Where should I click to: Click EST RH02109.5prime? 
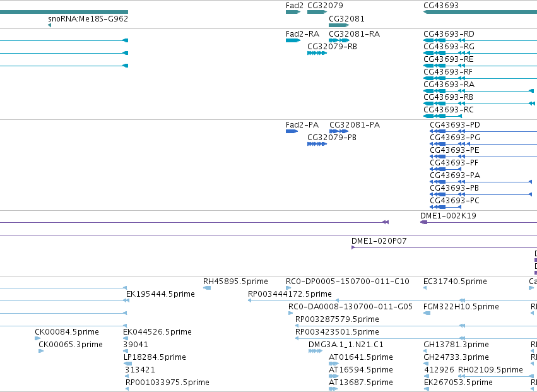490,370
